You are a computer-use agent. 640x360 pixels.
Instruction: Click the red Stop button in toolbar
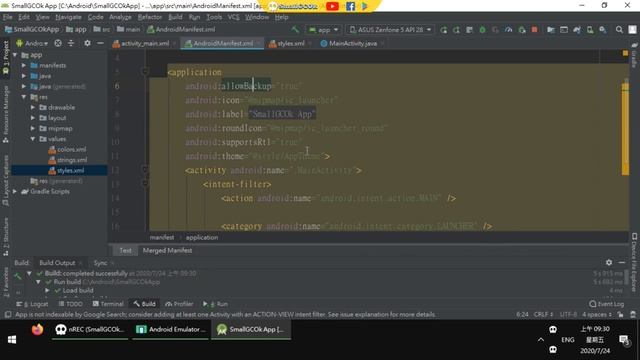[x=534, y=30]
